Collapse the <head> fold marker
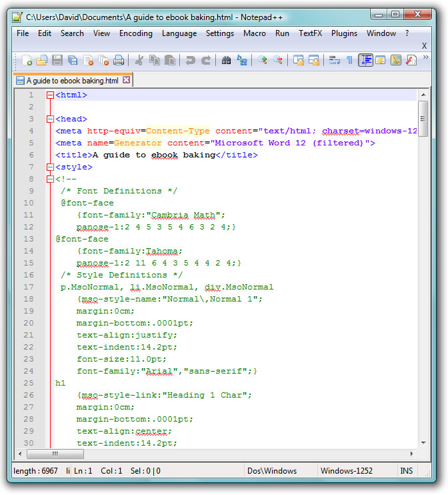This screenshot has height=495, width=448. click(x=50, y=119)
